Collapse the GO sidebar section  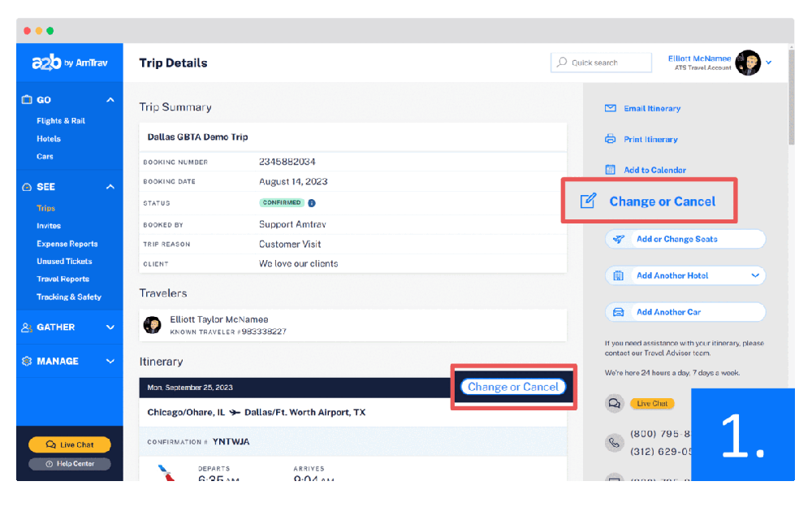point(110,99)
